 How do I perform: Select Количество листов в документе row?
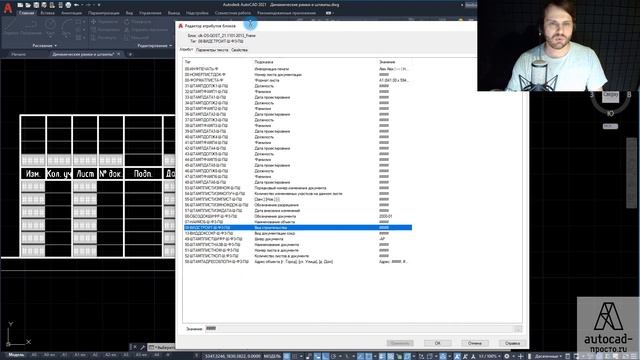click(x=298, y=256)
